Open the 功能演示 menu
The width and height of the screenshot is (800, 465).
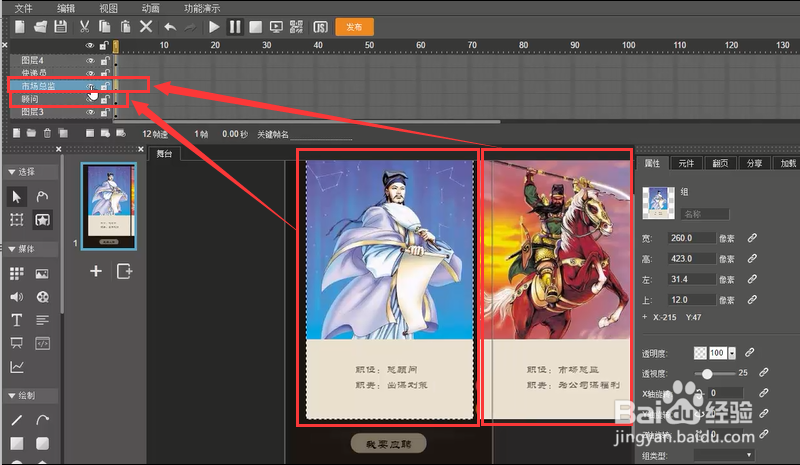(x=202, y=8)
